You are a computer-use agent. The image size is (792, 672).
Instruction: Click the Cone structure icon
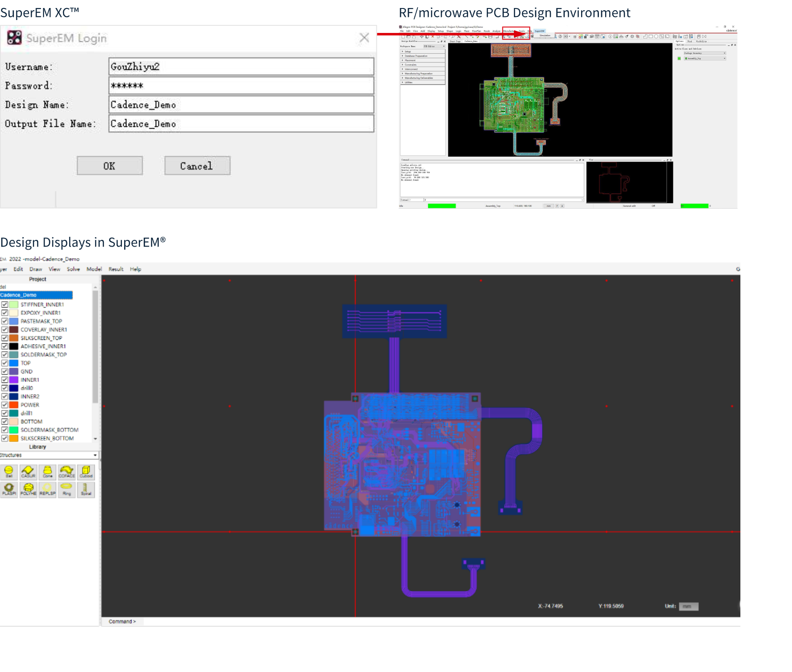click(48, 472)
